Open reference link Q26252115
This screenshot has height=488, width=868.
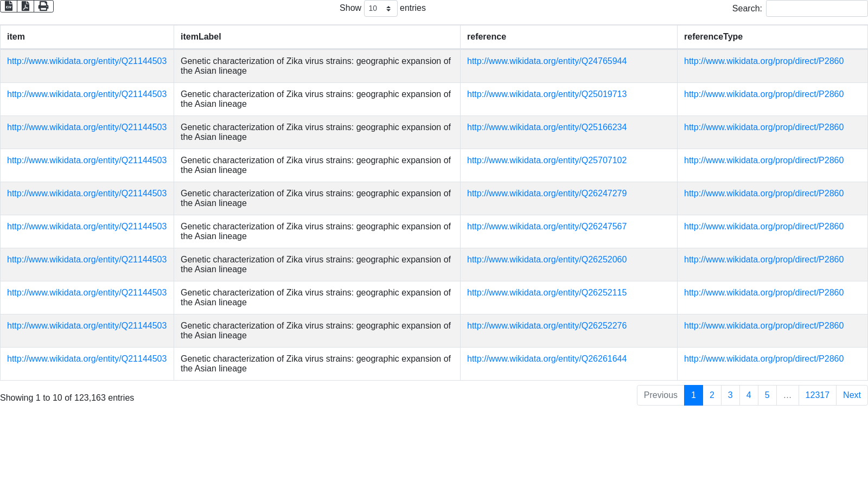click(546, 293)
